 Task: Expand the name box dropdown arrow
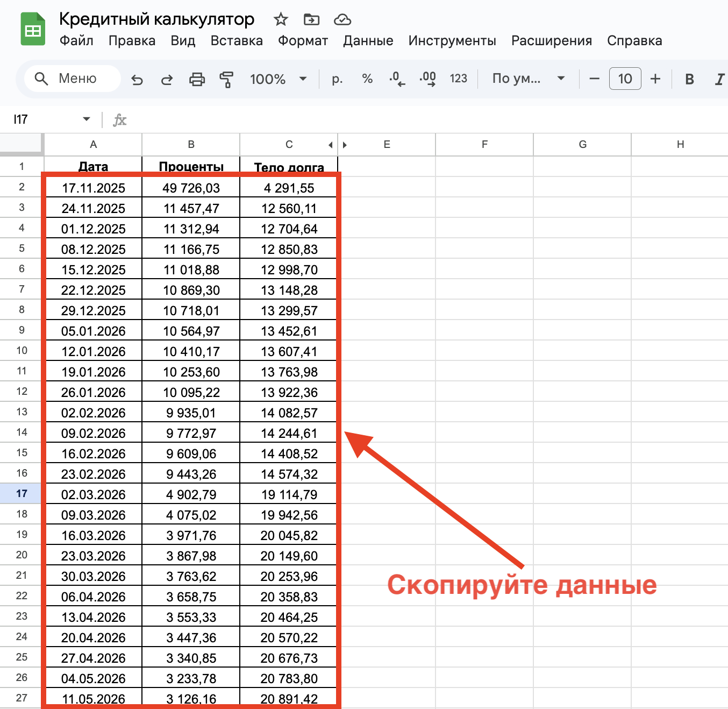point(87,119)
